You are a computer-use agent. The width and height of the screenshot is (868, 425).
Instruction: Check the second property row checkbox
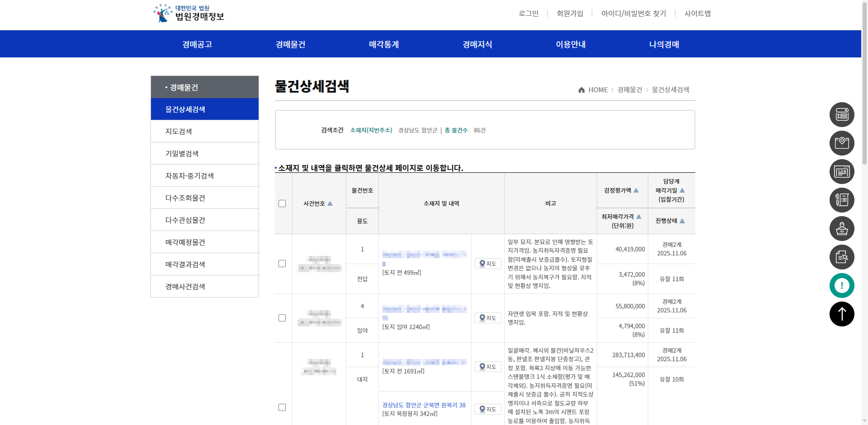coord(283,318)
